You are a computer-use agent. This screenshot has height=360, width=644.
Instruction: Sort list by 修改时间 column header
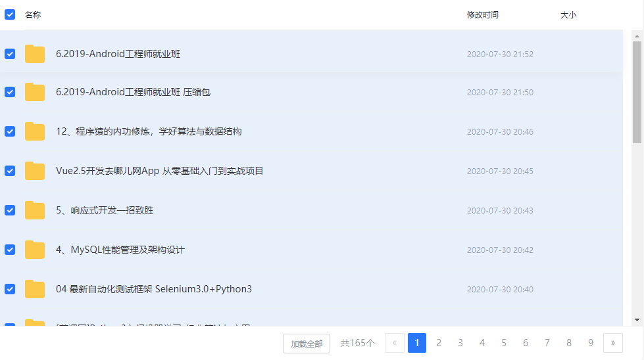click(x=482, y=14)
